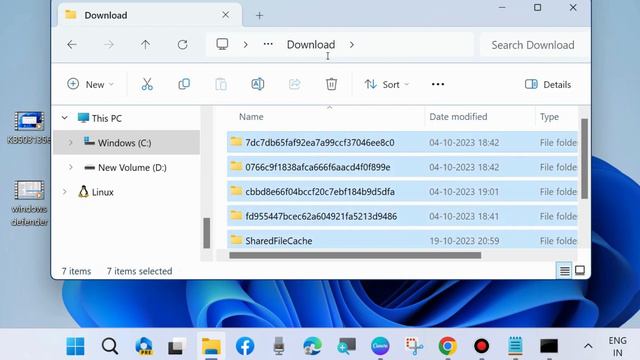The width and height of the screenshot is (640, 360).
Task: Switch to large thumbnails view in status bar
Action: 580,270
